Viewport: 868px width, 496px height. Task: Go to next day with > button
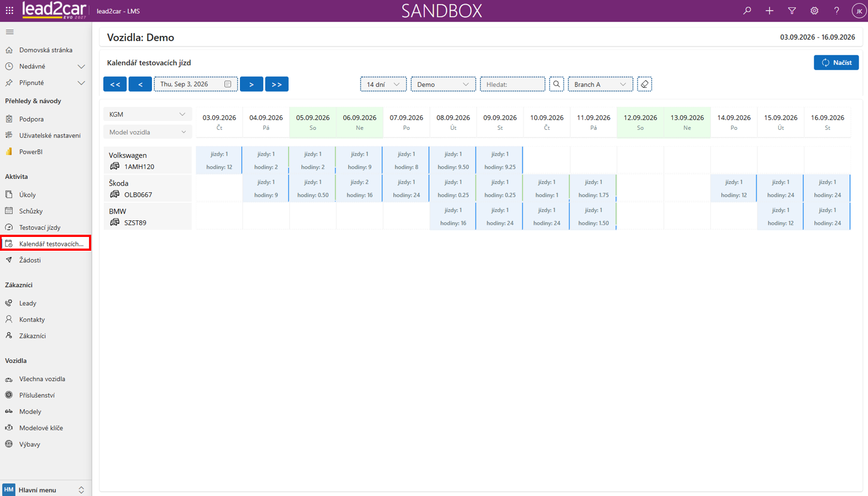pyautogui.click(x=252, y=84)
